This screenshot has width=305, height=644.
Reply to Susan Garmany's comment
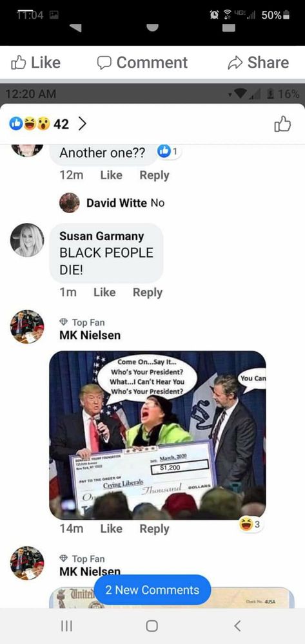[148, 292]
